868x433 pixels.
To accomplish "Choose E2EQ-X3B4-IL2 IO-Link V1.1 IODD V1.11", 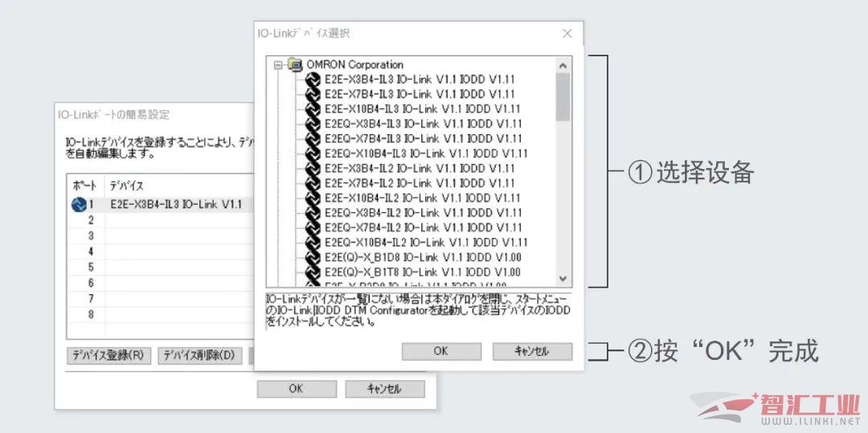I will coord(424,213).
